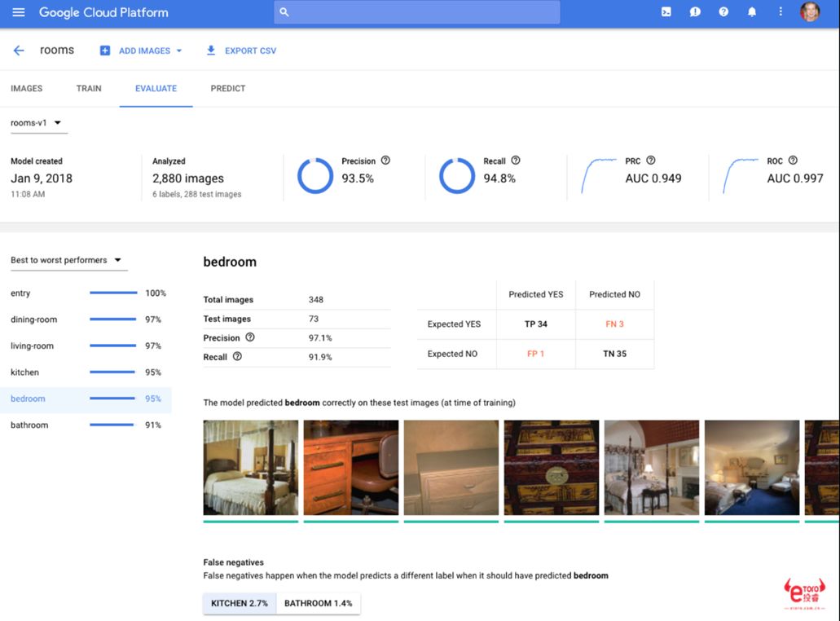Open the hamburger navigation menu
840x621 pixels.
(x=18, y=12)
